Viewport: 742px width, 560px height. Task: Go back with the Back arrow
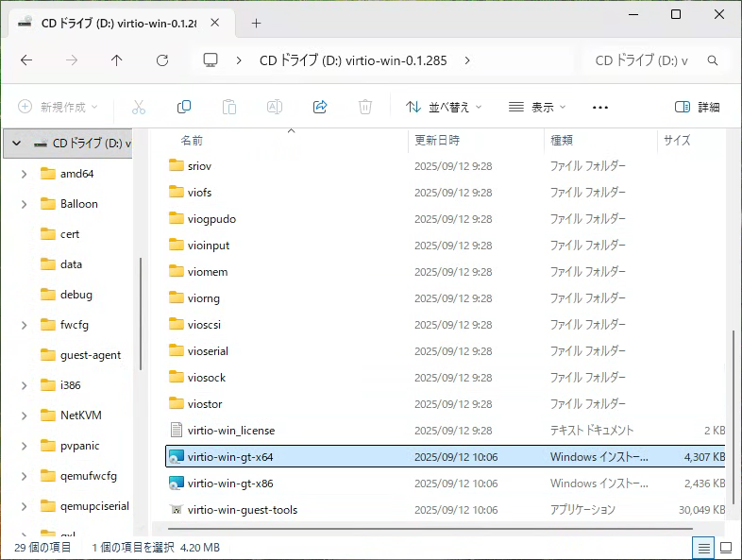[26, 60]
